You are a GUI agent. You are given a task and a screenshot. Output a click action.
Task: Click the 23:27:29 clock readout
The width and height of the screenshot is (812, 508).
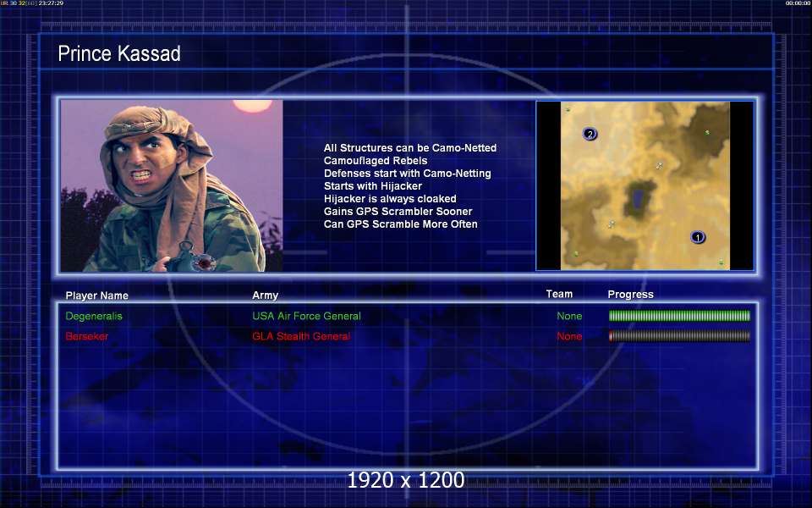click(51, 3)
